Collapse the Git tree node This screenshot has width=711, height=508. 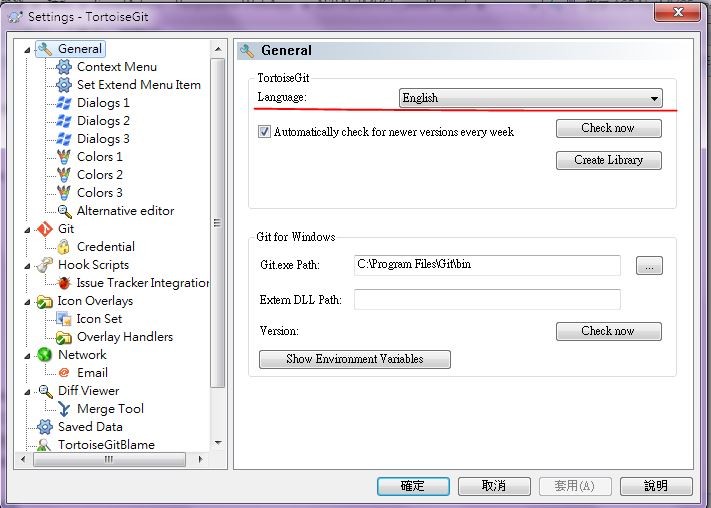click(27, 230)
